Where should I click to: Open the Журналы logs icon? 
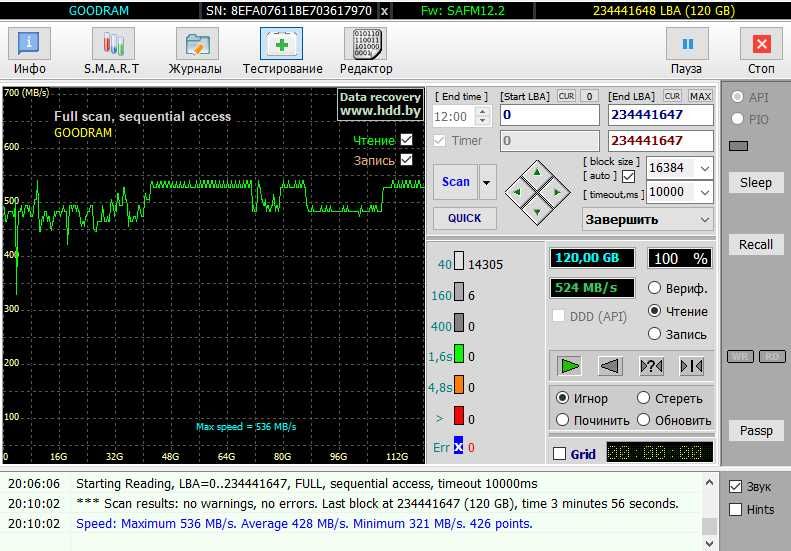coord(197,45)
